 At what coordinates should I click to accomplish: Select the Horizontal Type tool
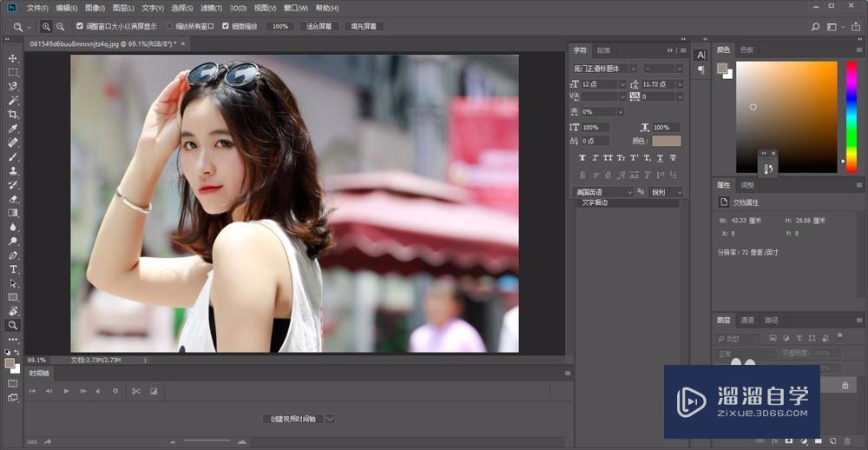pyautogui.click(x=13, y=269)
